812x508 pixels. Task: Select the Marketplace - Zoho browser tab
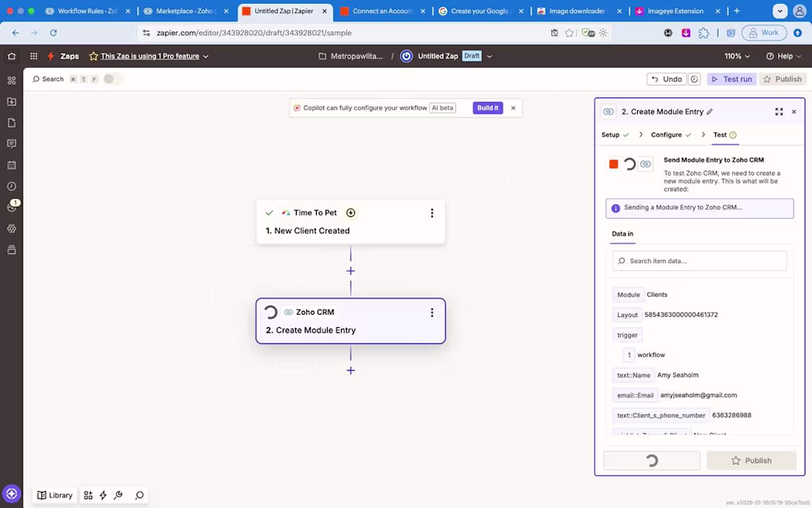tap(186, 11)
